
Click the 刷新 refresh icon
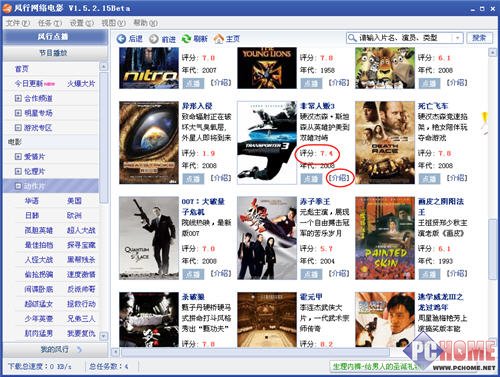click(x=186, y=39)
